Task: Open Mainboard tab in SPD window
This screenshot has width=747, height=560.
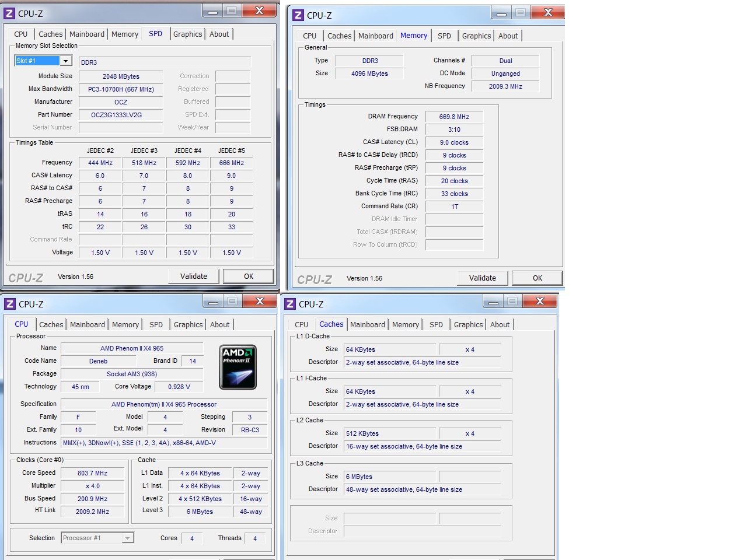Action: point(87,34)
